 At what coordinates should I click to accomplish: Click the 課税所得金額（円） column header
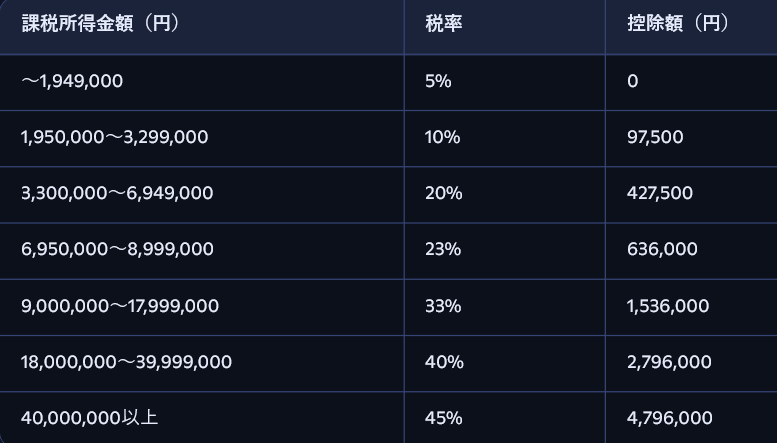point(100,23)
